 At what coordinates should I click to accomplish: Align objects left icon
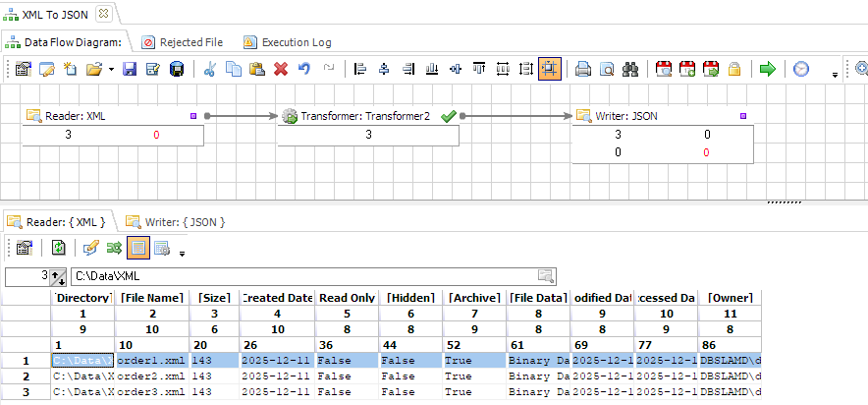tap(360, 69)
